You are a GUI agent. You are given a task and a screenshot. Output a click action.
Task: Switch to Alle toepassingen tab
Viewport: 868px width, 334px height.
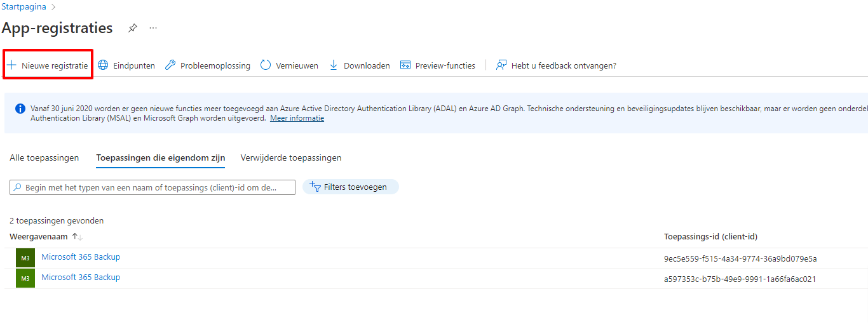pos(44,157)
